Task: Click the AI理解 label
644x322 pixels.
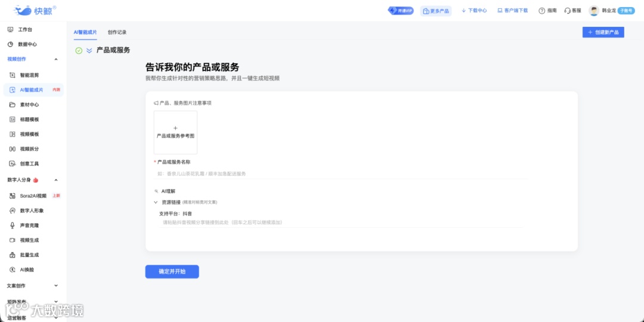Action: pos(168,191)
